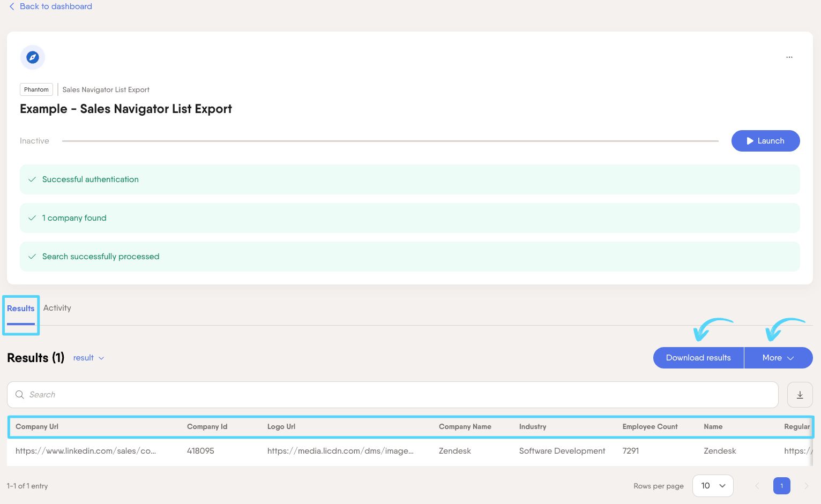Click the Company Url column header

[37, 427]
